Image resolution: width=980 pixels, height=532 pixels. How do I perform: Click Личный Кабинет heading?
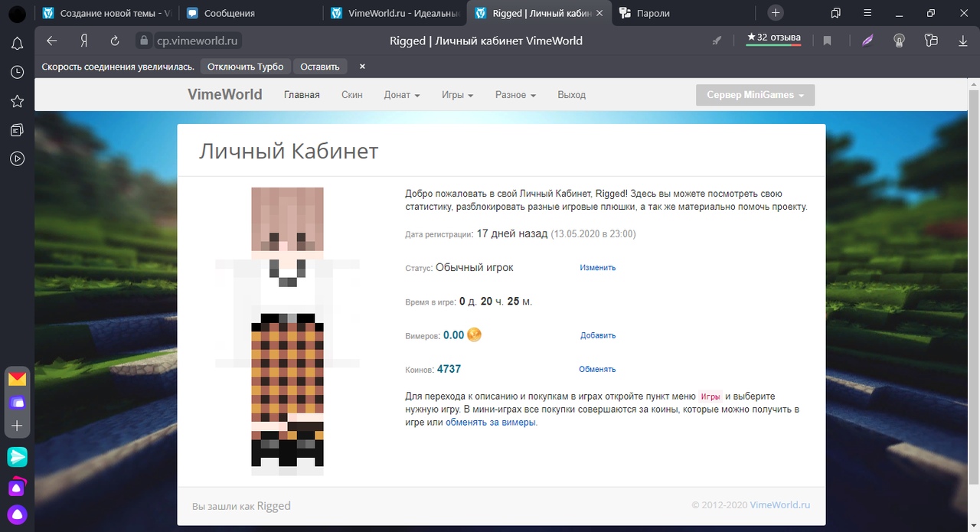click(x=289, y=151)
